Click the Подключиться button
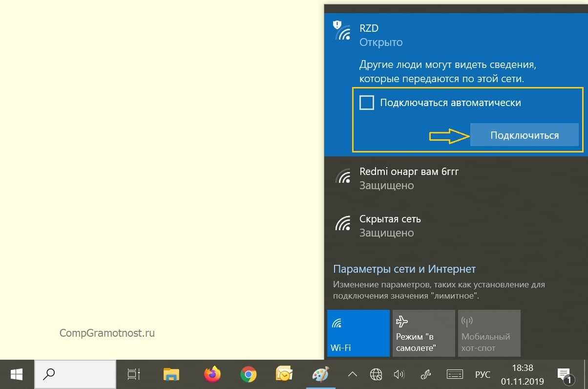588x389 pixels. [524, 135]
